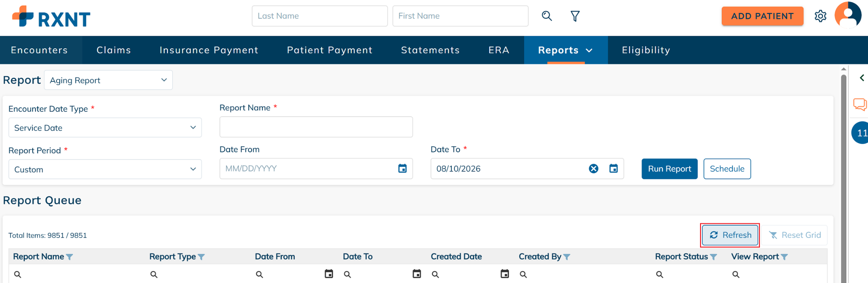Open the settings gear icon
The image size is (868, 283).
[x=821, y=16]
